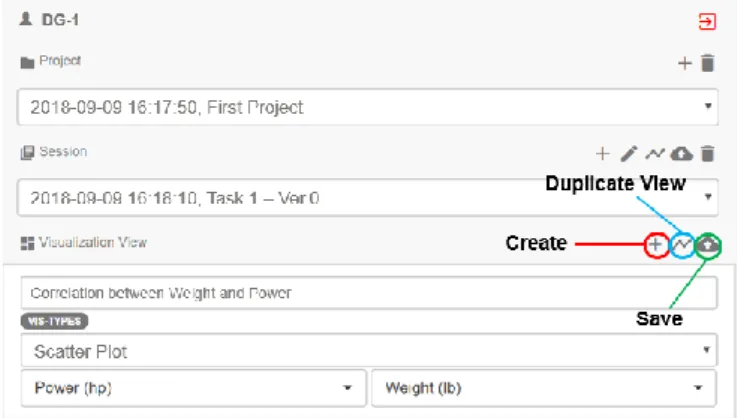Delete the project using trash icon

pyautogui.click(x=707, y=63)
